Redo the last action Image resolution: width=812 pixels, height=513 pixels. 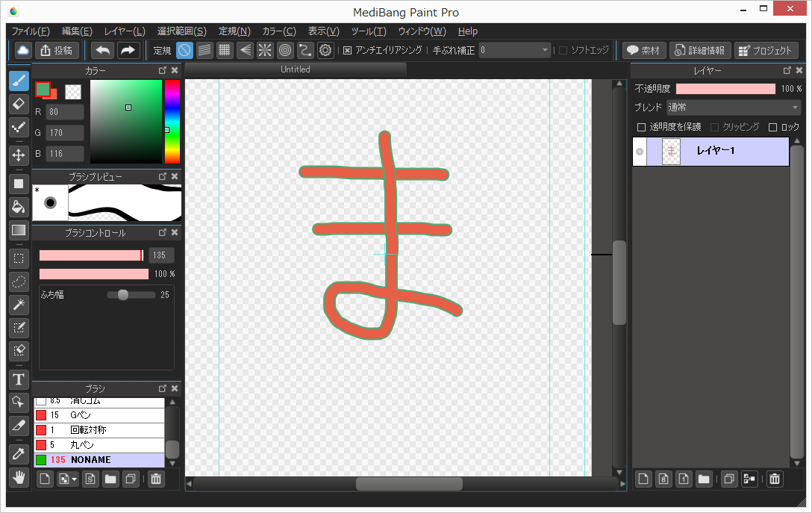pyautogui.click(x=128, y=50)
